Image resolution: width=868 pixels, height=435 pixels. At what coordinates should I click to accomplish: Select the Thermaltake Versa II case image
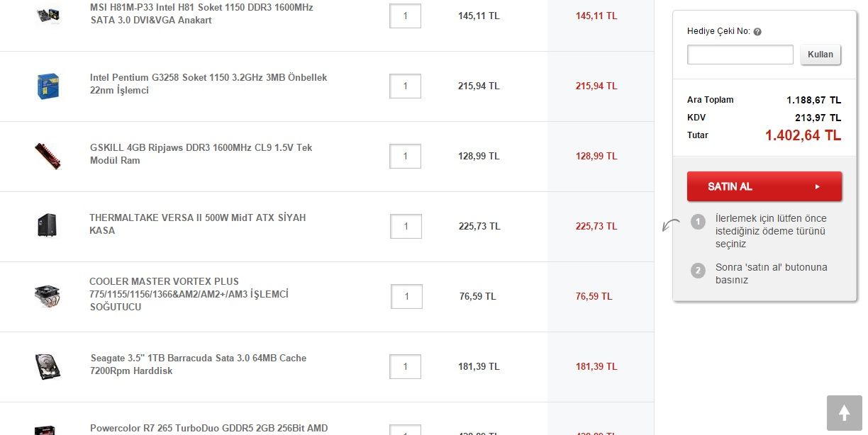48,226
